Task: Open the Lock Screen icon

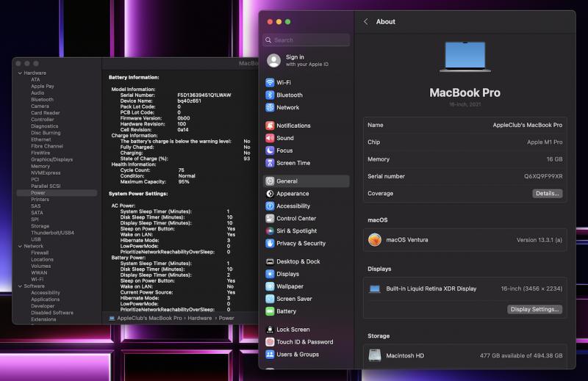Action: click(270, 330)
